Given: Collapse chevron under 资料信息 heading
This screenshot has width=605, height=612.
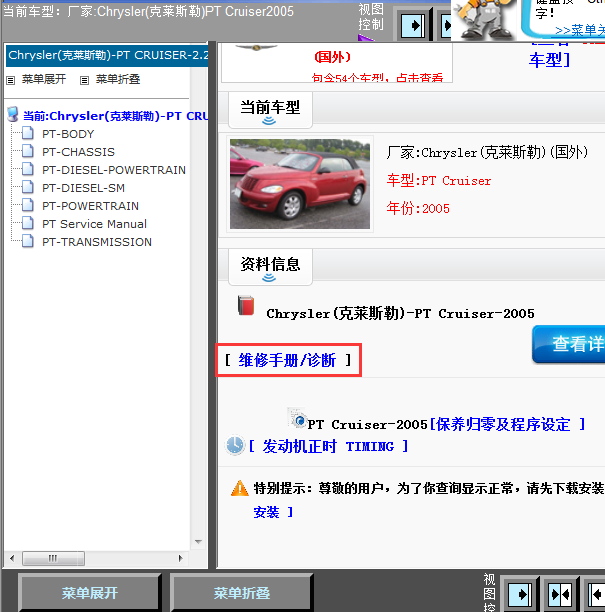Looking at the screenshot, I should (269, 278).
